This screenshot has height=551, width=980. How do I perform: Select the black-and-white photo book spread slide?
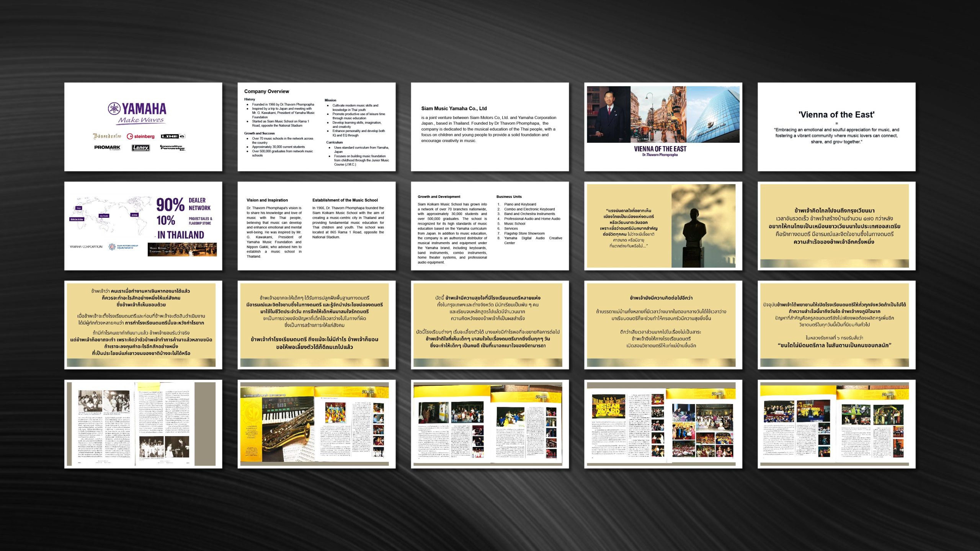pyautogui.click(x=143, y=424)
